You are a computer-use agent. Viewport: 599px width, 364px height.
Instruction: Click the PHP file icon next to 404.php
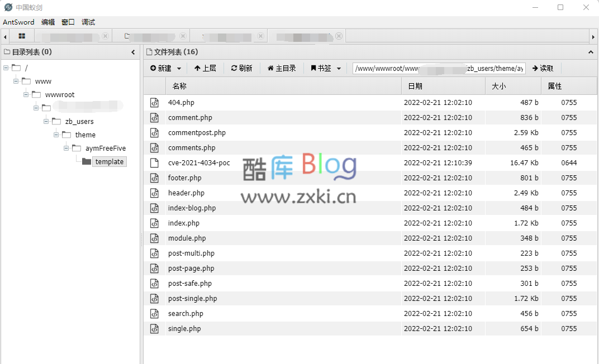tap(155, 102)
